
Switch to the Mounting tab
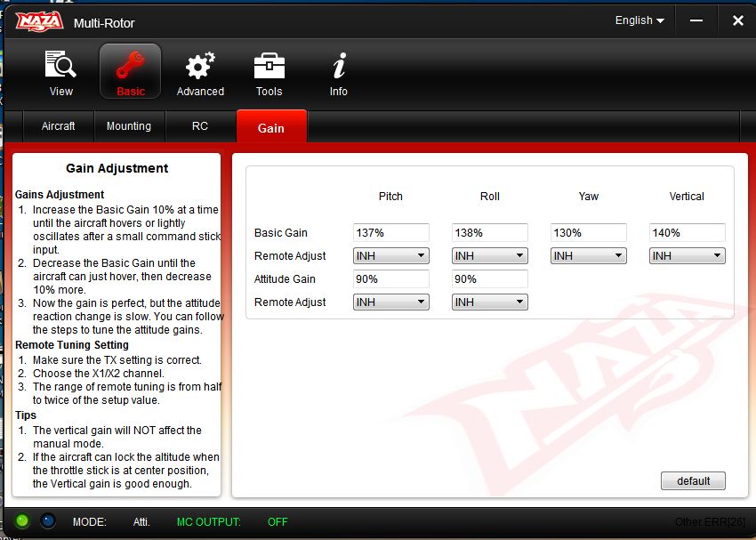[x=129, y=126]
